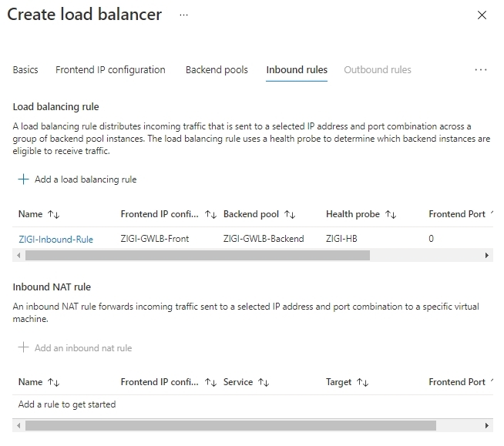Close the Create load balancer pane
This screenshot has width=504, height=446.
482,15
